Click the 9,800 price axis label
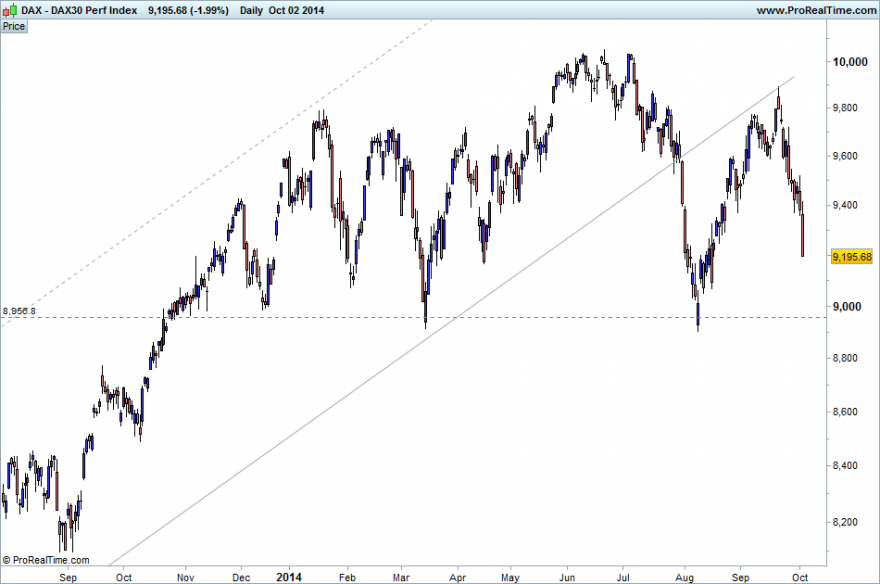The image size is (880, 584). 845,108
